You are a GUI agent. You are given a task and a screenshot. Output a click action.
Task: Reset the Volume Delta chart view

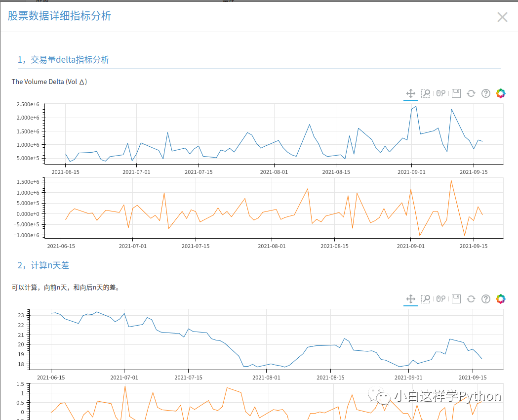pos(471,93)
